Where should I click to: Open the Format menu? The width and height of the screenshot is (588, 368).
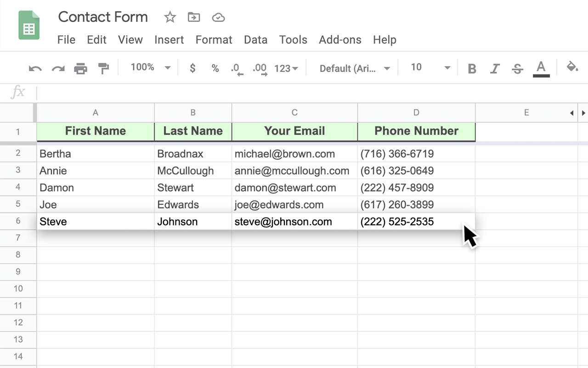[x=214, y=40]
